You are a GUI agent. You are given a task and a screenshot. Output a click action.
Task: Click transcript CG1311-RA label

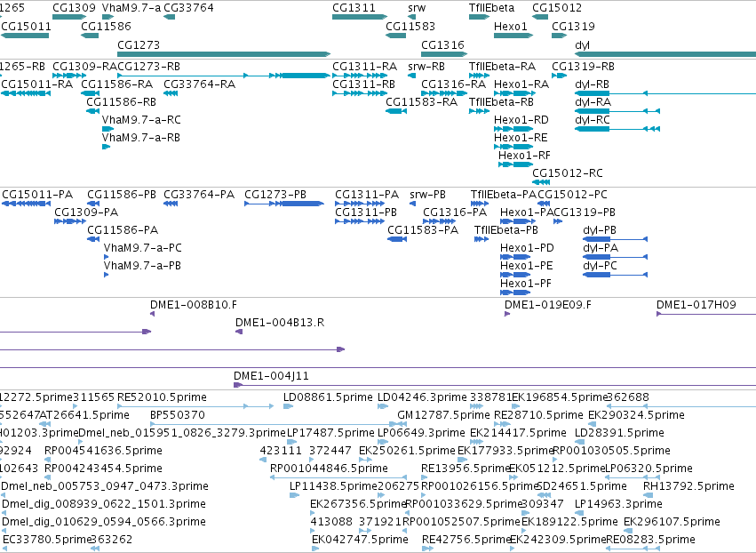click(x=364, y=66)
